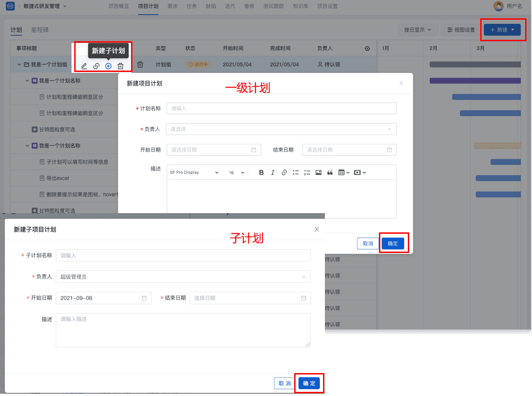Click the edit pencil icon in hover toolbar

coord(84,66)
